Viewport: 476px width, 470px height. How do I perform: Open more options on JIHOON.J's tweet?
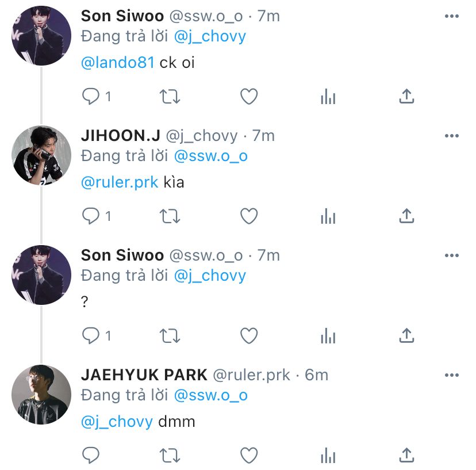point(452,136)
